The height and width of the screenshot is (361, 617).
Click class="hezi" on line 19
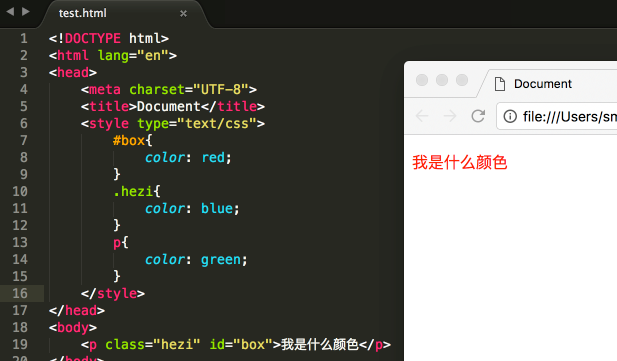pyautogui.click(x=153, y=344)
